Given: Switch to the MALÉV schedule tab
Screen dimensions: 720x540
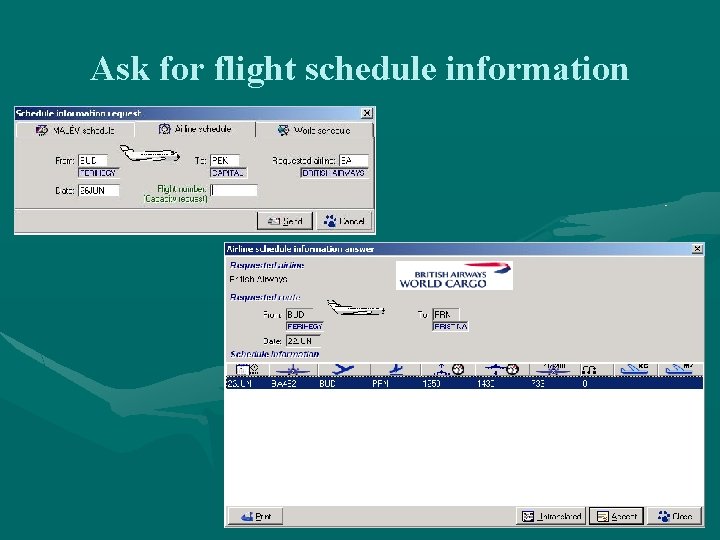Looking at the screenshot, I should point(75,130).
